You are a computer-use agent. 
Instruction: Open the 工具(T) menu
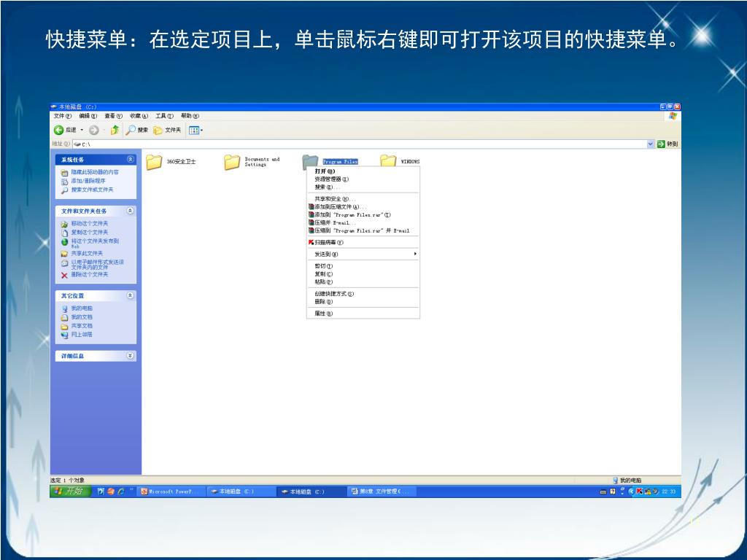tap(164, 116)
